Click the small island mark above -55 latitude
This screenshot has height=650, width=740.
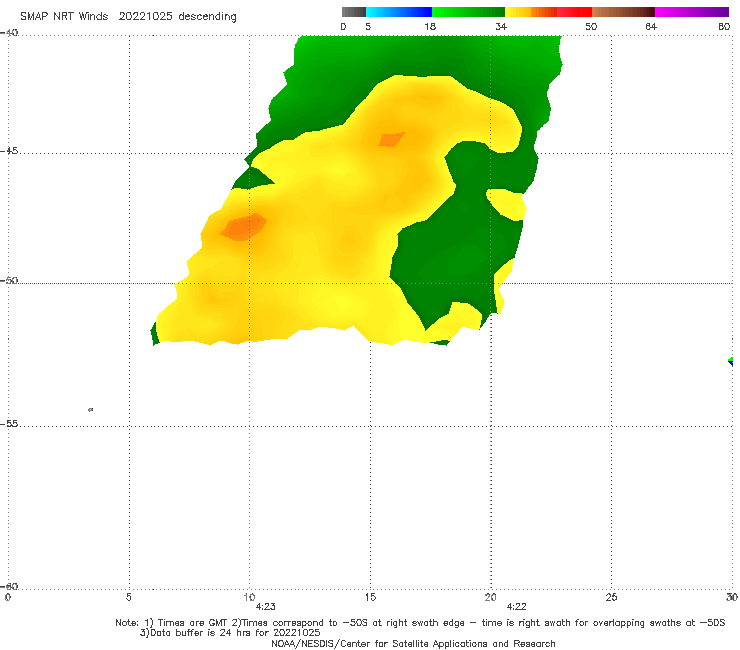(x=91, y=409)
